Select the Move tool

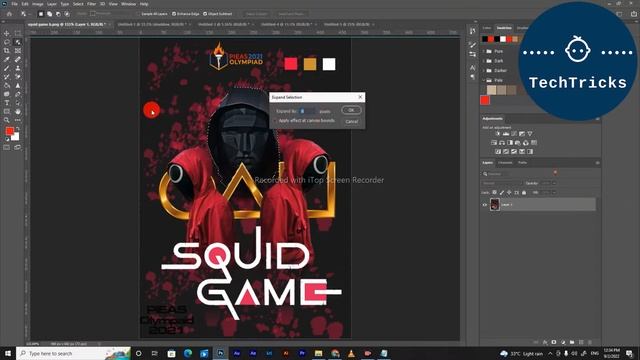pos(7,33)
